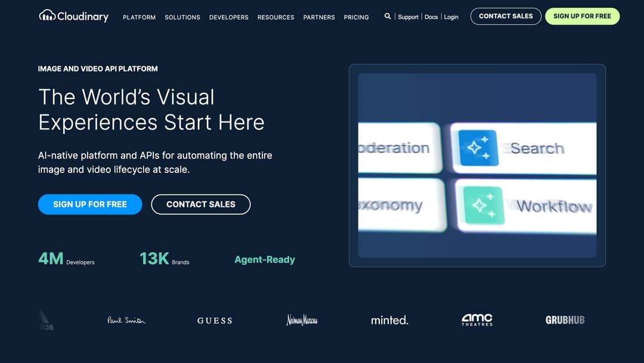Viewport: 644px width, 363px height.
Task: Click the GUESS brand logo
Action: click(215, 321)
